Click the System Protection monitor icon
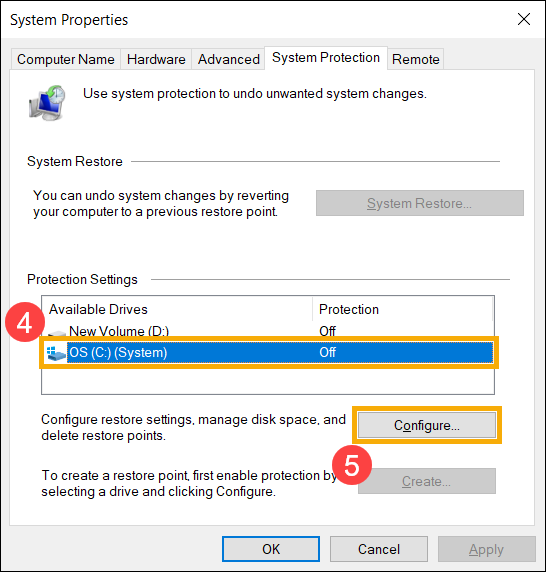 pyautogui.click(x=47, y=103)
